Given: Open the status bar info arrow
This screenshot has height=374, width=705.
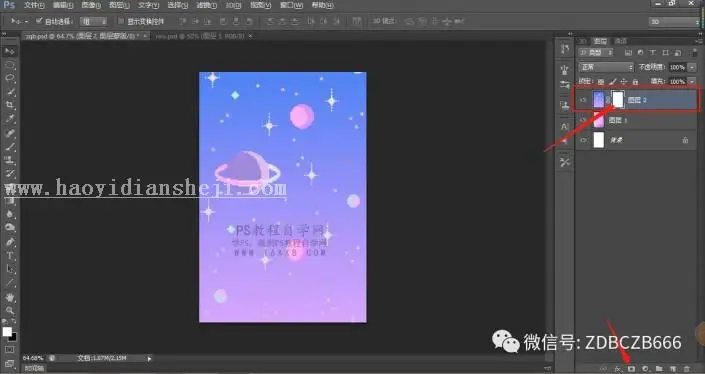Looking at the screenshot, I should tap(149, 358).
